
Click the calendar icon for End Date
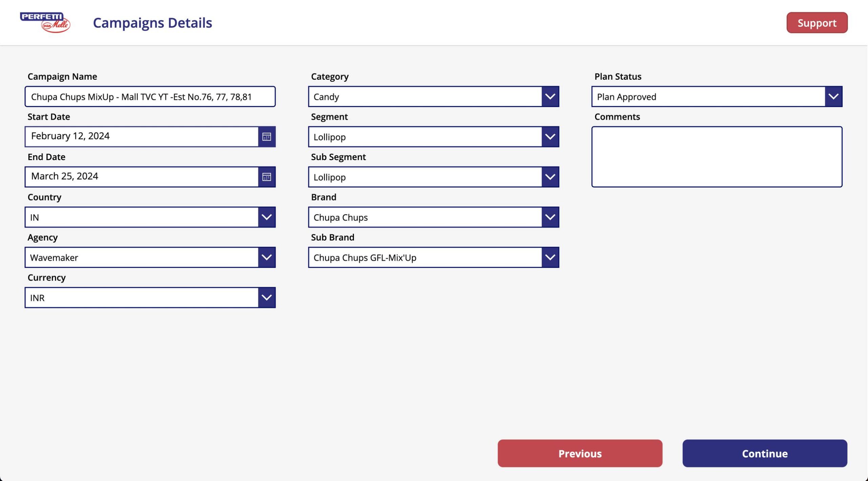point(267,176)
